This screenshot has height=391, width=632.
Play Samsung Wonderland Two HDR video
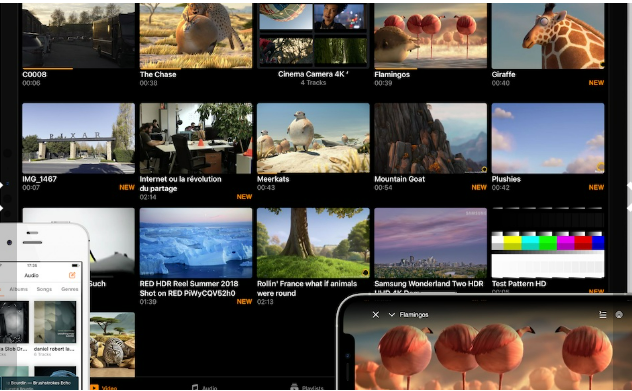click(430, 243)
